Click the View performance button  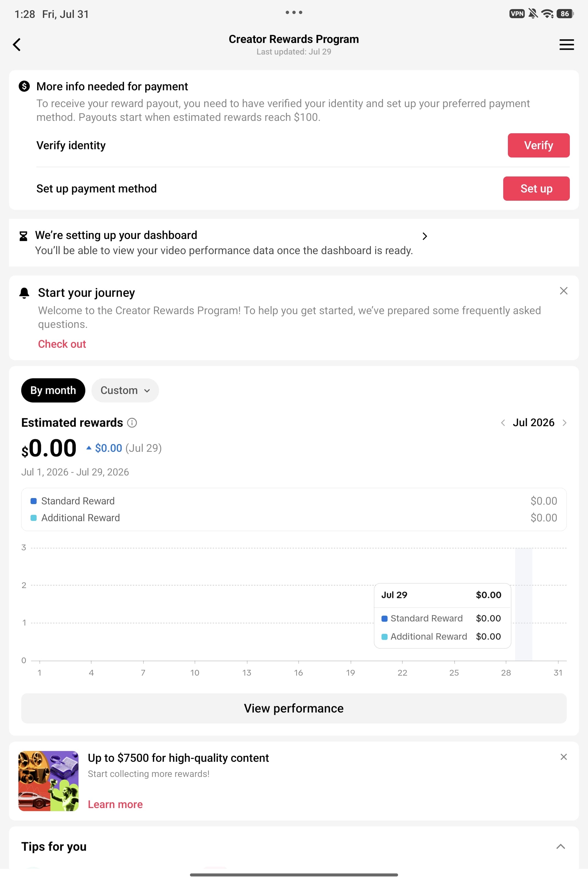point(294,708)
